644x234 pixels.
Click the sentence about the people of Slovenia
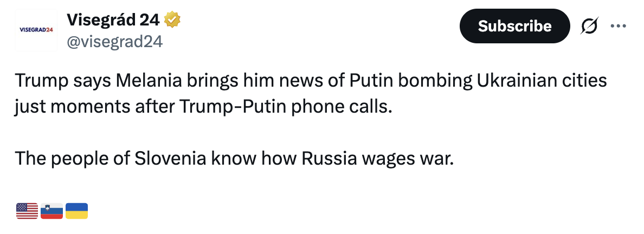233,159
